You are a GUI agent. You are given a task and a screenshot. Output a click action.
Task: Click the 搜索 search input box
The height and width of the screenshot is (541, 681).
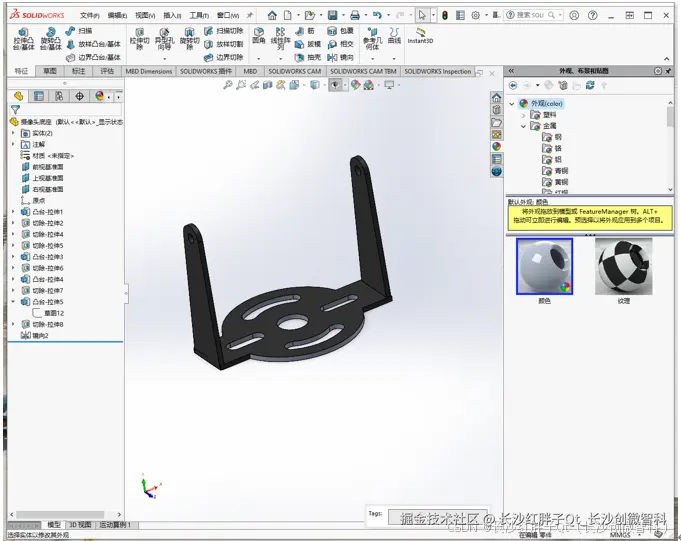[x=532, y=15]
